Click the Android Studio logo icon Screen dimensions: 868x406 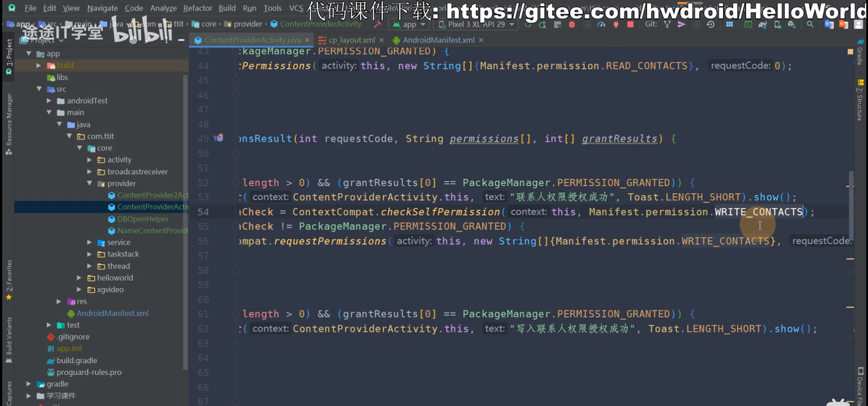pos(12,8)
